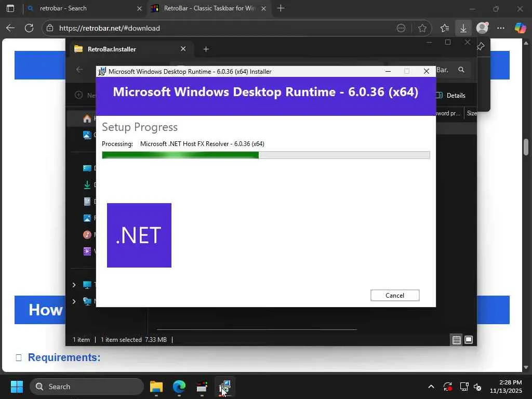View site information lock icon
This screenshot has height=399, width=532.
pos(50,28)
